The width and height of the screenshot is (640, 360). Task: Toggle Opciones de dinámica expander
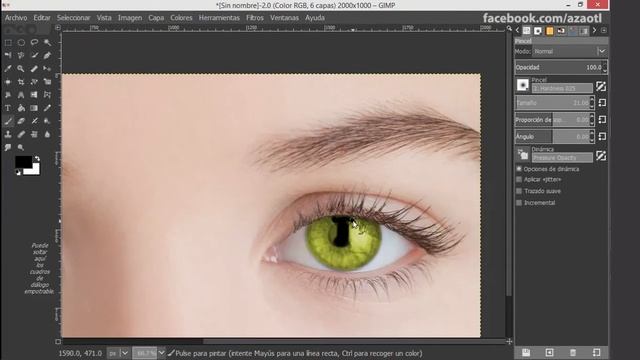(x=519, y=169)
